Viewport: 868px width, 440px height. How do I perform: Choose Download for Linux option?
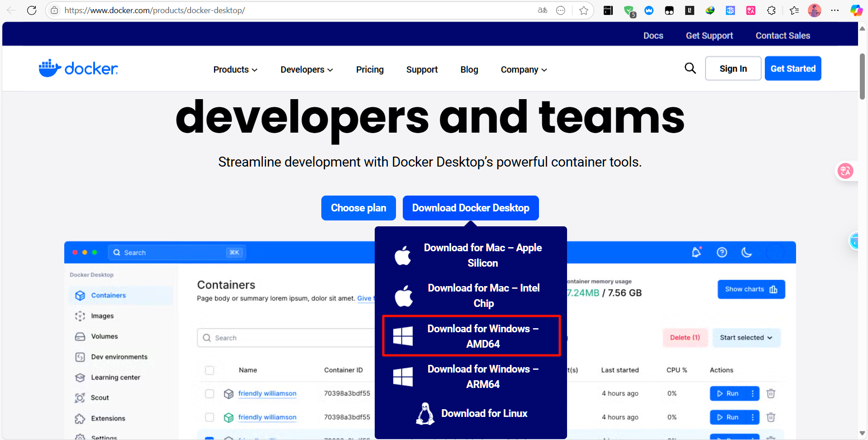coord(472,413)
